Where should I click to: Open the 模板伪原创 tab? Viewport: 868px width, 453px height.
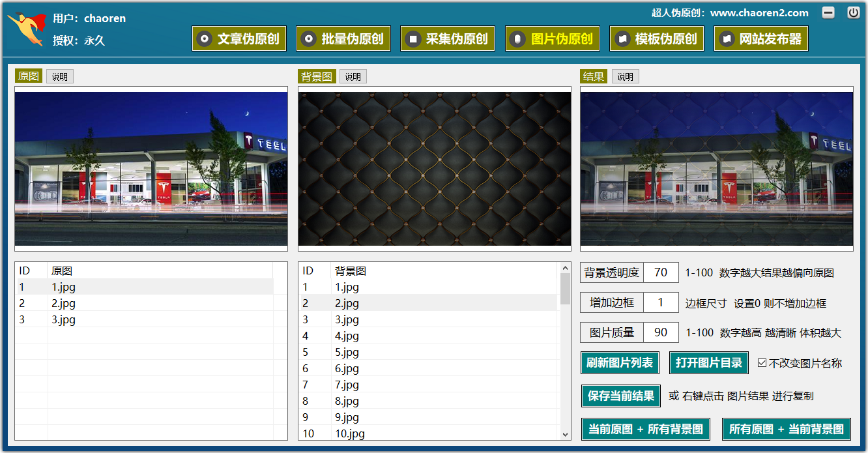657,38
